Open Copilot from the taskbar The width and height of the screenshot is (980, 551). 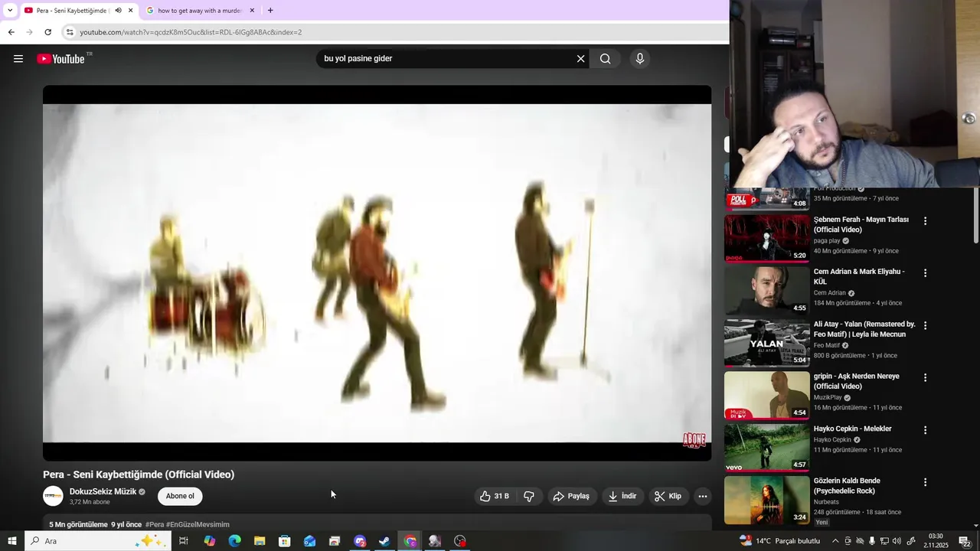(210, 541)
